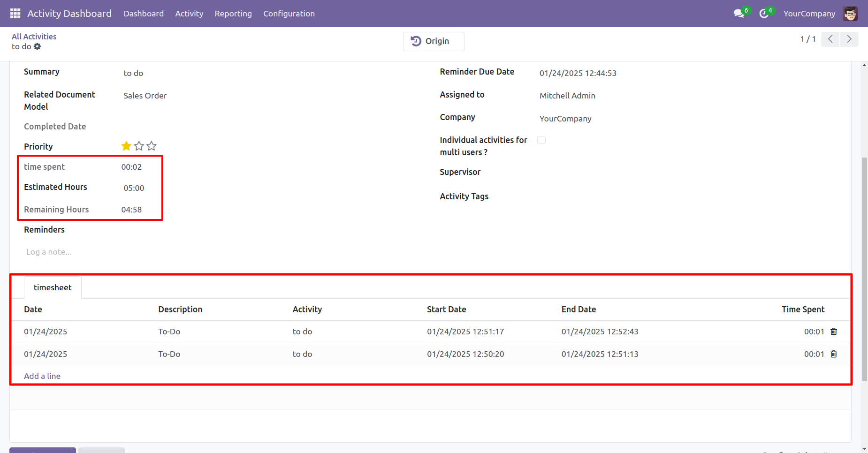Open the Activity menu
This screenshot has height=453, width=868.
(x=189, y=14)
